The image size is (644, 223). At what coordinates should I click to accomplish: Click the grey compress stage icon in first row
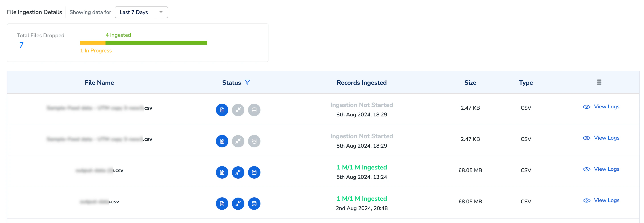pyautogui.click(x=238, y=110)
